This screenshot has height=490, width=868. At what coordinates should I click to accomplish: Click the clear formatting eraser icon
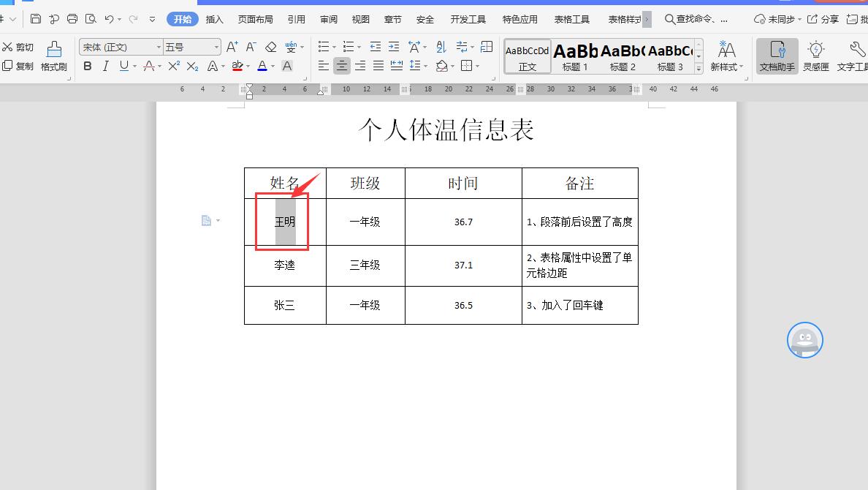[271, 47]
